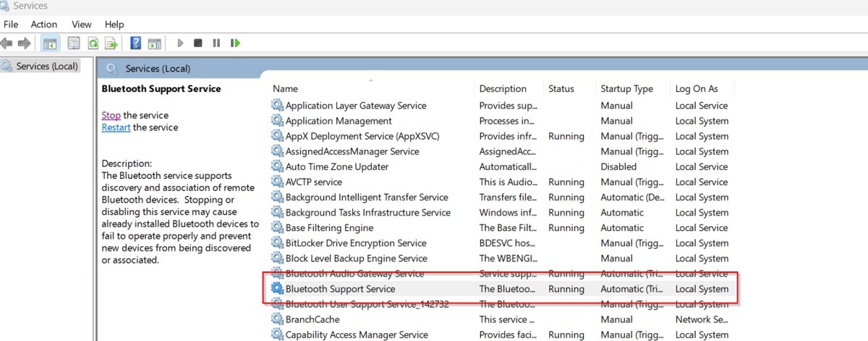The image size is (868, 341).
Task: Click the gear icon of AppX Deployment Service
Action: (x=277, y=136)
